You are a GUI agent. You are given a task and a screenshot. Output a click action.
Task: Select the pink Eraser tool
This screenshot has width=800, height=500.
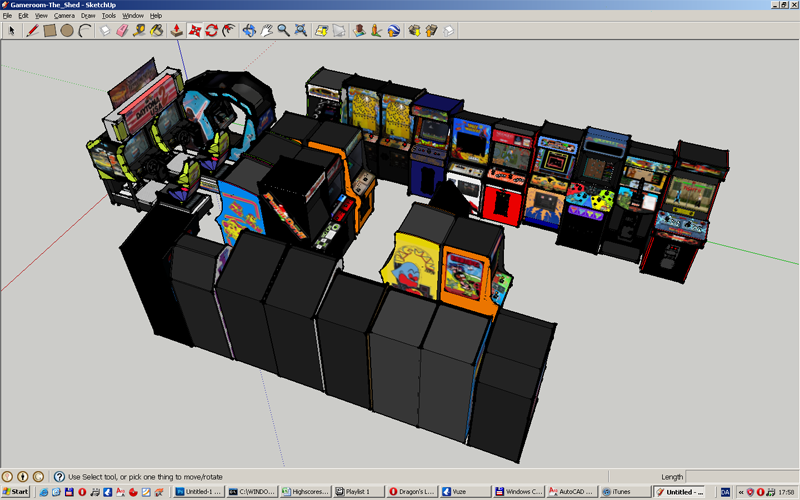pyautogui.click(x=122, y=31)
